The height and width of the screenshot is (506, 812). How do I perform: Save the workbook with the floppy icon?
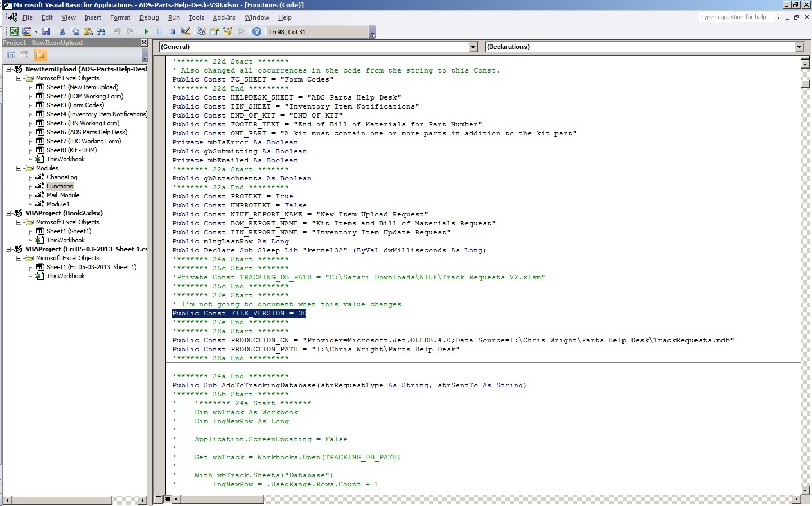click(x=46, y=32)
